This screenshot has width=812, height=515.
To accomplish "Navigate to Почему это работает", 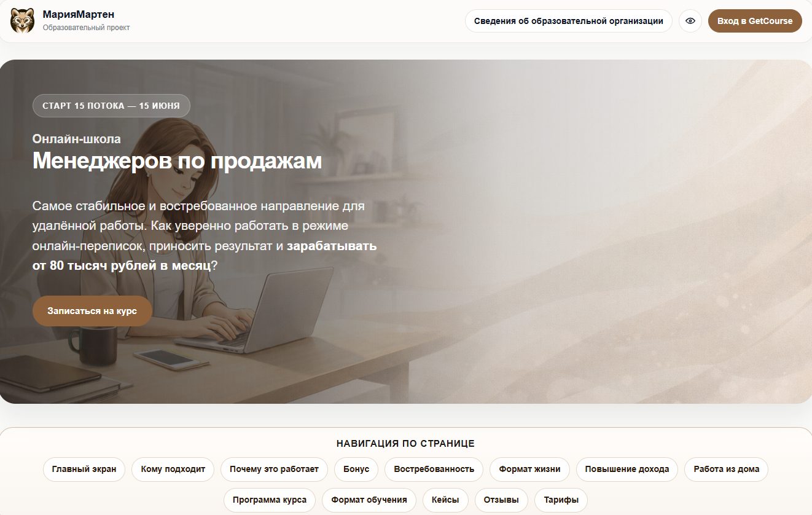I will click(x=274, y=469).
